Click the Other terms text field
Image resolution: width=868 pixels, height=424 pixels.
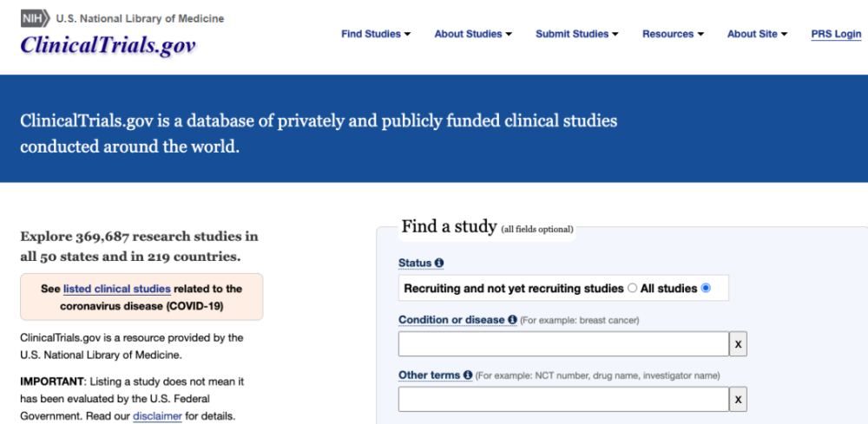click(563, 400)
